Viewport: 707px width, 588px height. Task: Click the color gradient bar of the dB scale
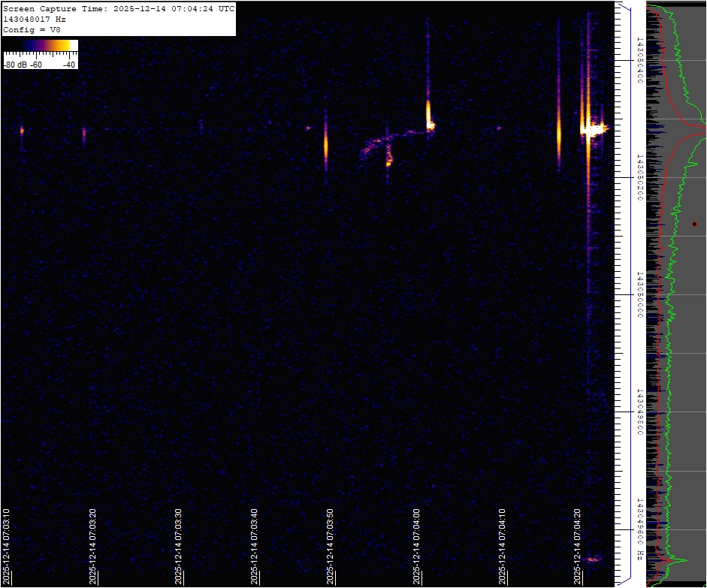(x=40, y=46)
